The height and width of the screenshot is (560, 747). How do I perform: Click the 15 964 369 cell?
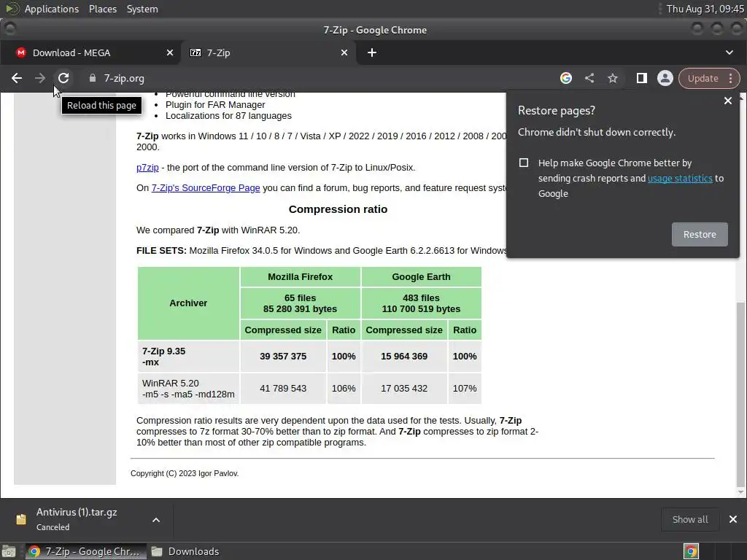coord(404,356)
